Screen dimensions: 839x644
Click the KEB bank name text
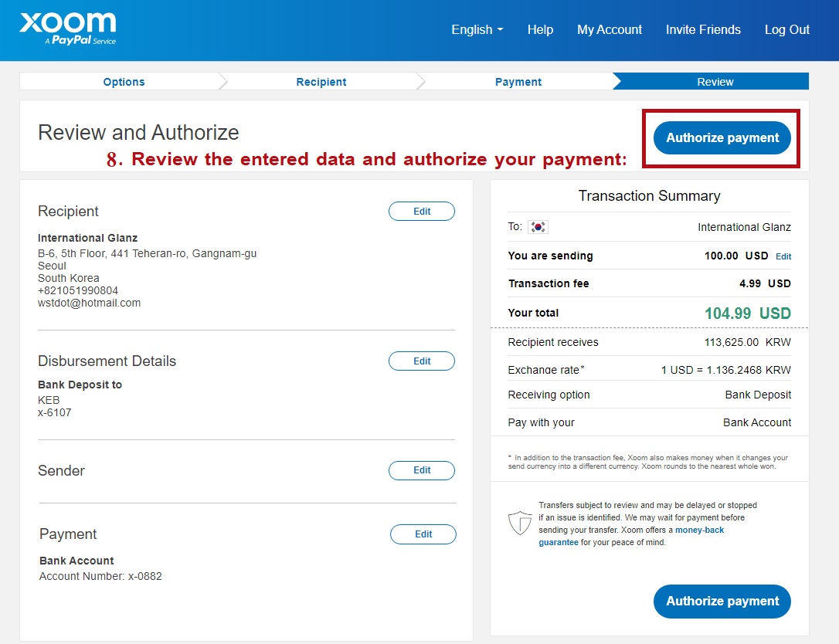[x=49, y=400]
